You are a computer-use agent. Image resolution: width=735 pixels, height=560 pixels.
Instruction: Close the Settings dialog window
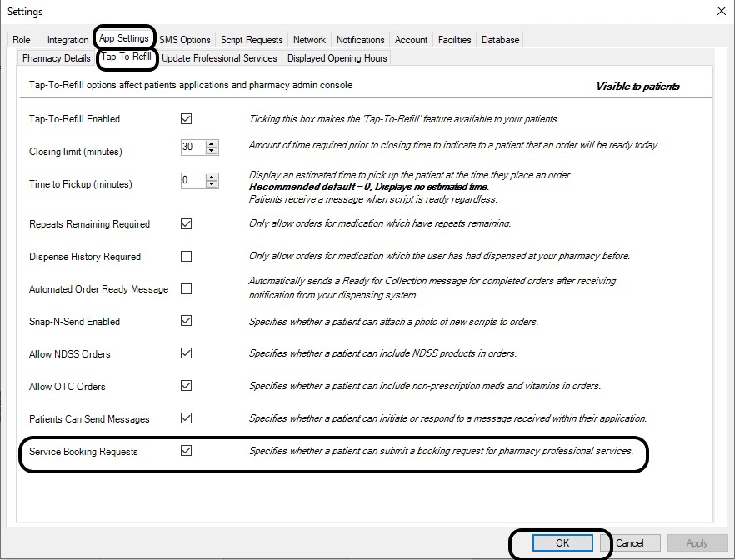[x=722, y=11]
